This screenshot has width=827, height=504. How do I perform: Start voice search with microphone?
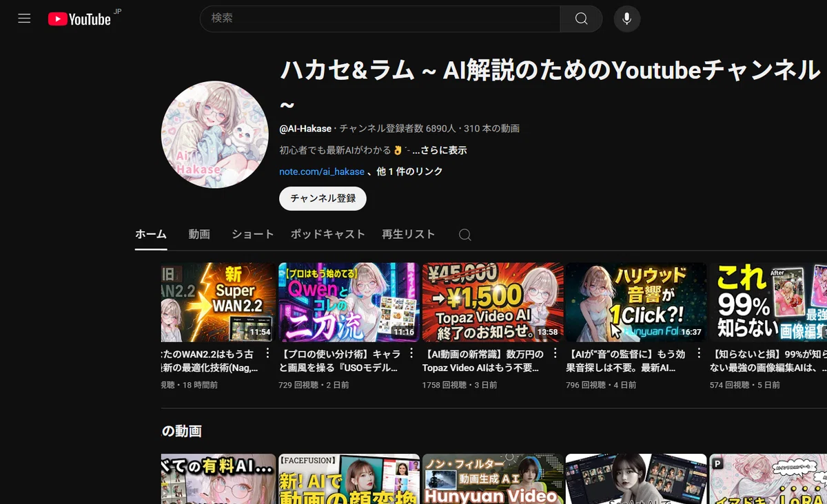626,19
